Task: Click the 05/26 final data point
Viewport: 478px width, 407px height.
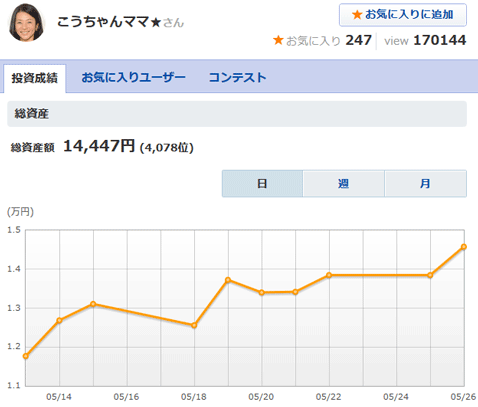Action: coord(464,247)
